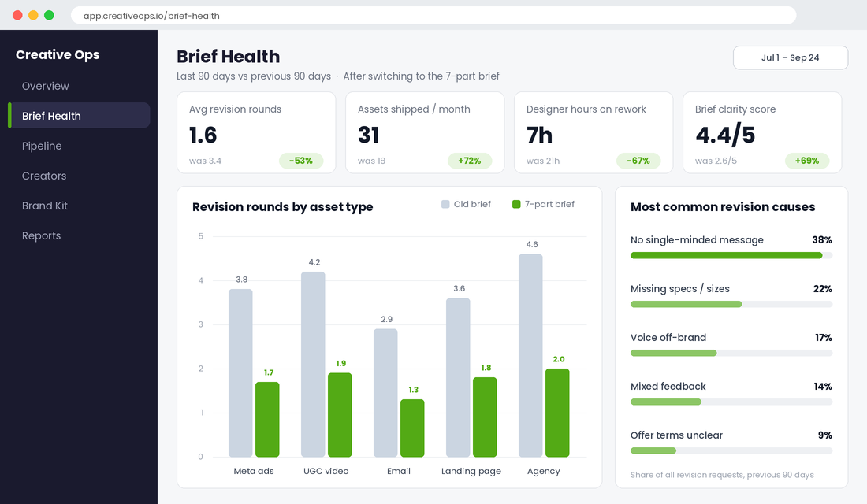Click the Meta ads green bar 1.7

[x=267, y=420]
